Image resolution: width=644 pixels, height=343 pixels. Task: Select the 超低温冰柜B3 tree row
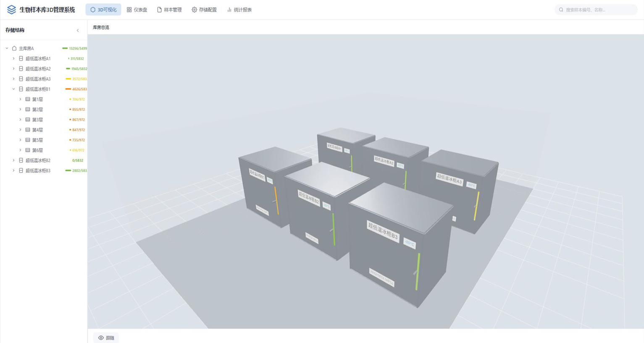point(44,170)
